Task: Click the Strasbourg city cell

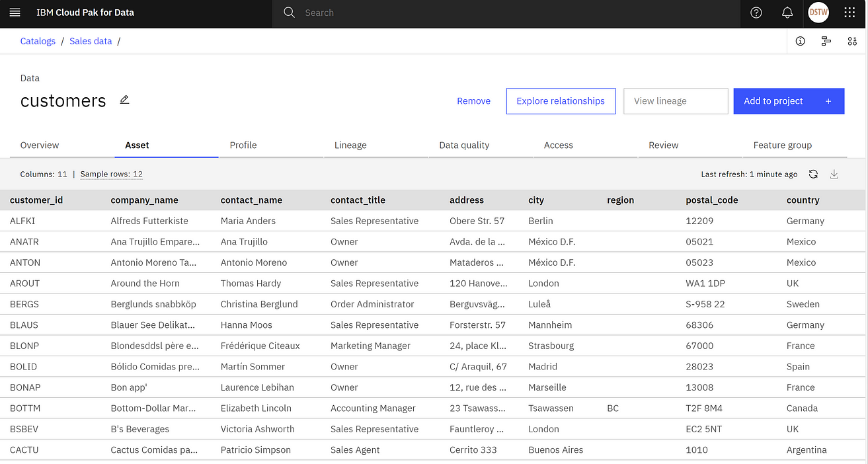Action: (551, 346)
